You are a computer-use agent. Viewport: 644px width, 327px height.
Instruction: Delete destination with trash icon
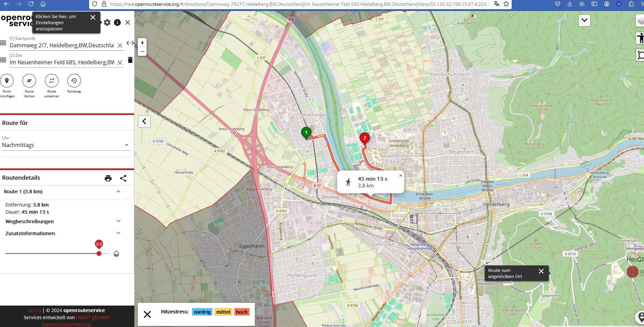130,60
